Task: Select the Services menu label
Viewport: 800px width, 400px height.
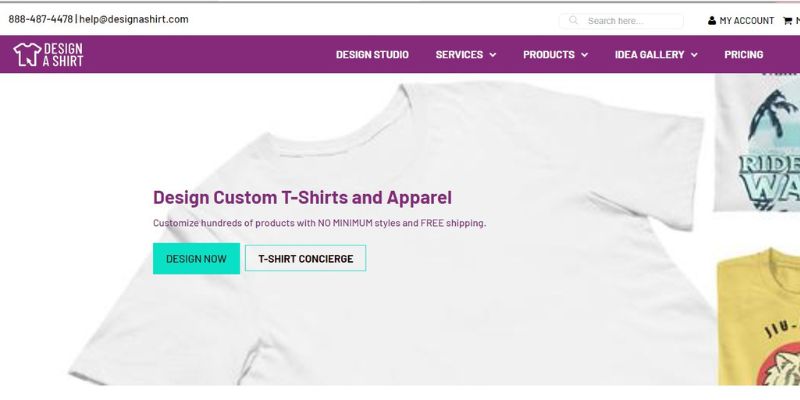Action: pos(459,55)
